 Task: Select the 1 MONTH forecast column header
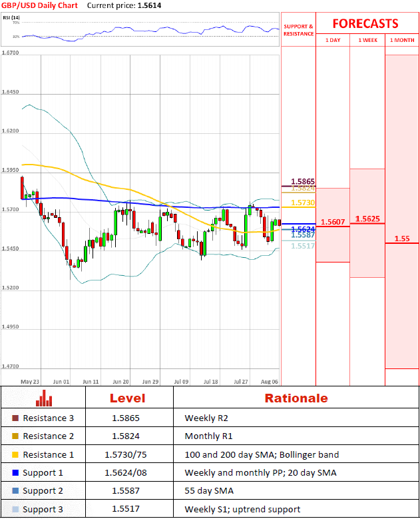click(402, 41)
